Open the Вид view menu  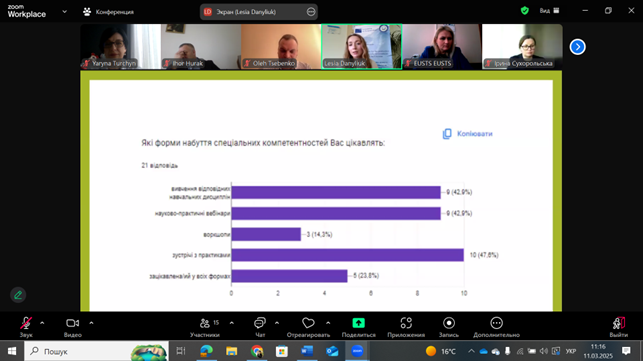pyautogui.click(x=549, y=11)
